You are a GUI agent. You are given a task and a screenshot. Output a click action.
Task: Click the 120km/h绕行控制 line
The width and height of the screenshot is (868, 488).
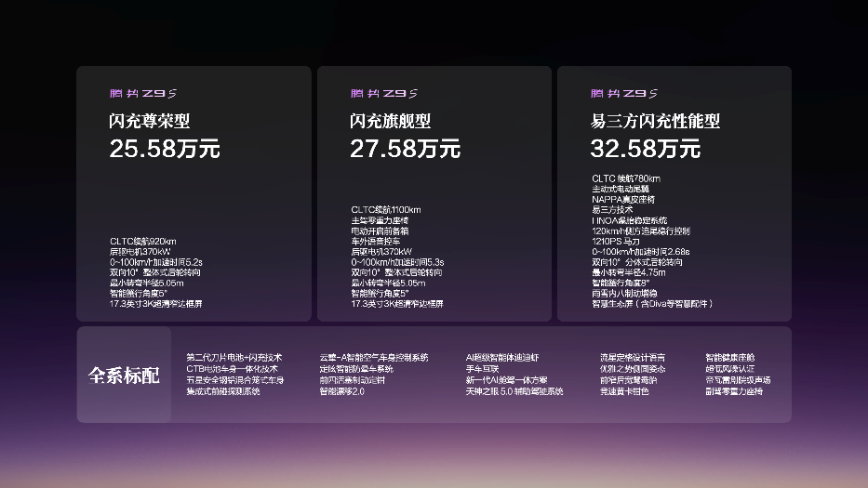click(x=641, y=231)
